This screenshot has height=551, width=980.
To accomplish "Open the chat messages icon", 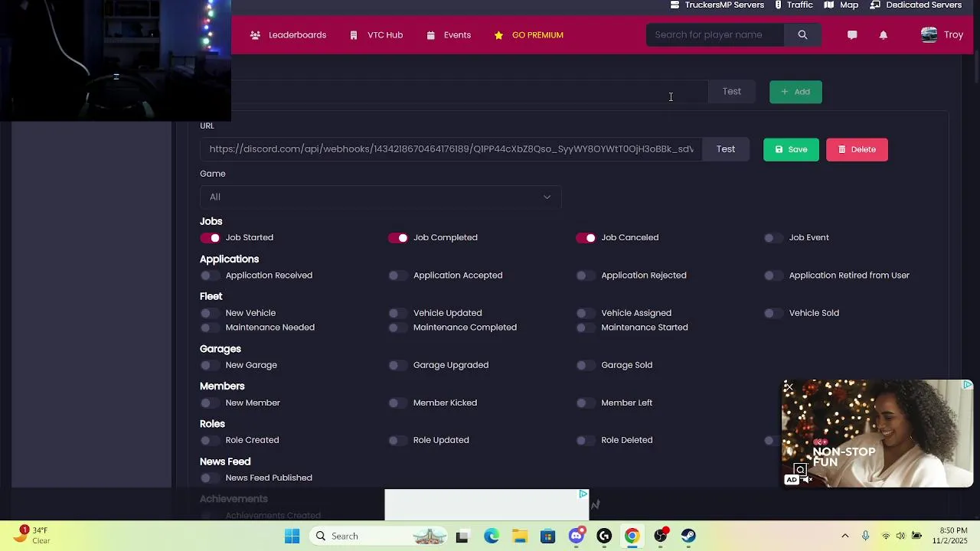I will (x=852, y=35).
